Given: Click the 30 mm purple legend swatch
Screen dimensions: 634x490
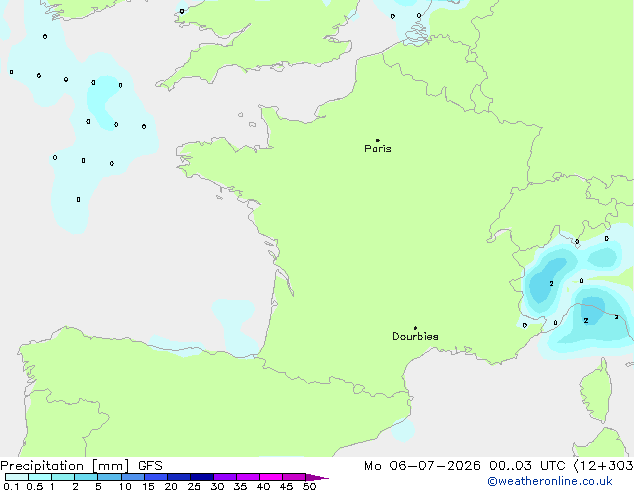Looking at the screenshot, I should pos(225,477).
